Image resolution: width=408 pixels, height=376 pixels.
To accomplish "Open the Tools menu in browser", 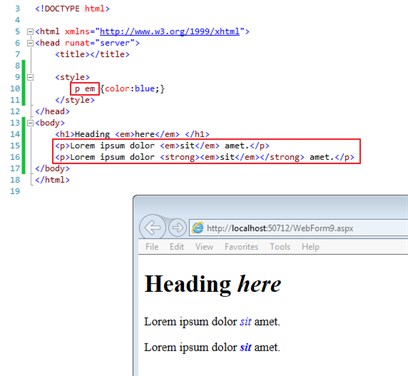I will pos(280,247).
